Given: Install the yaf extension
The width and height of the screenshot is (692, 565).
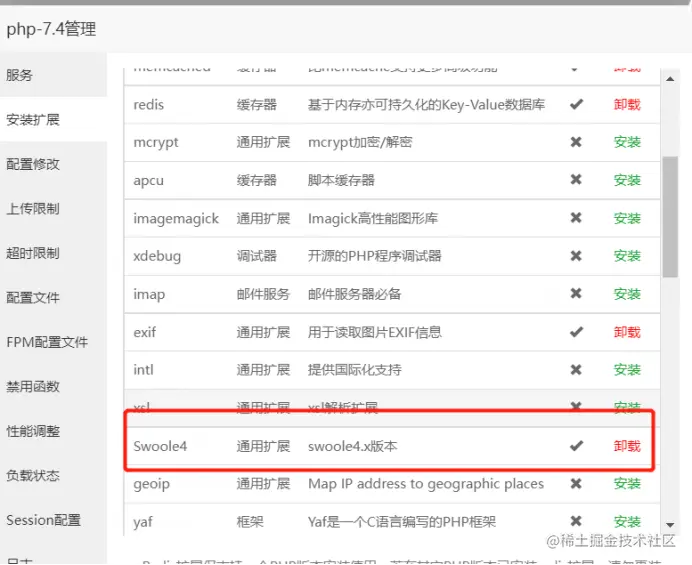Looking at the screenshot, I should (627, 522).
